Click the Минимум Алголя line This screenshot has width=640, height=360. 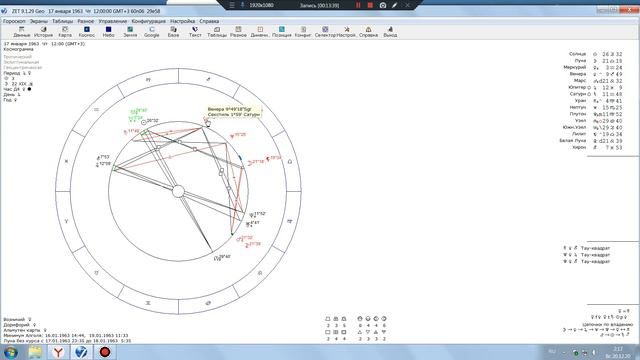[66, 336]
